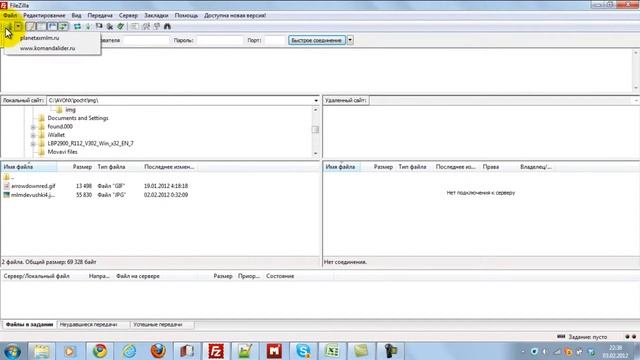Select the Movavi files folder

point(62,152)
